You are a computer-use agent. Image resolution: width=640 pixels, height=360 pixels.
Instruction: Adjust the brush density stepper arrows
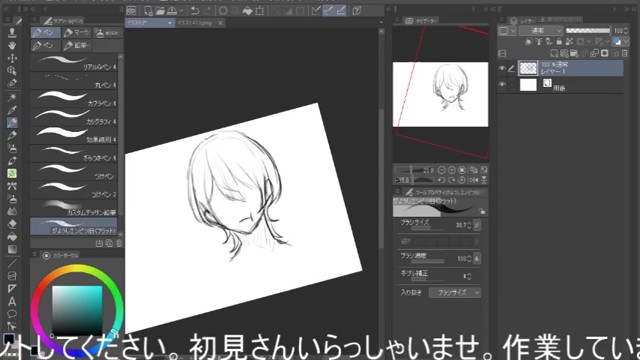point(469,259)
